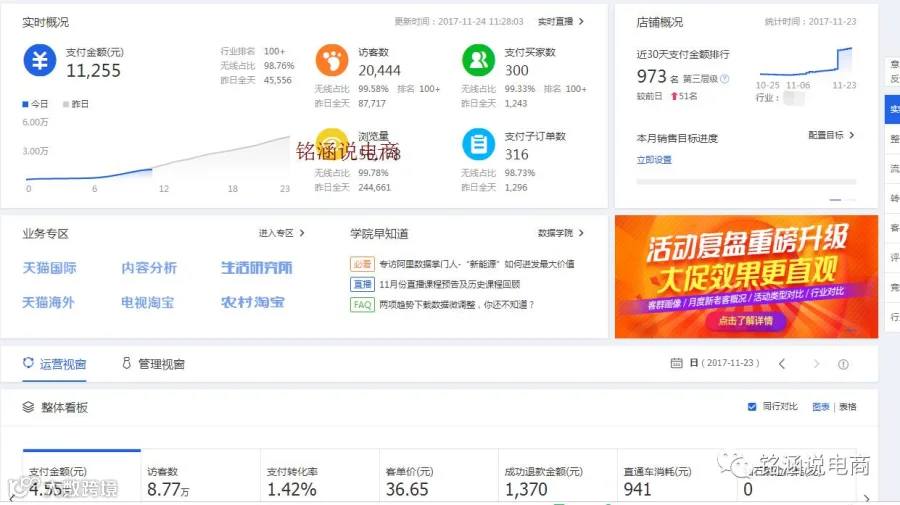The width and height of the screenshot is (900, 505).
Task: Toggle the 同行对比 checkbox
Action: pos(752,407)
